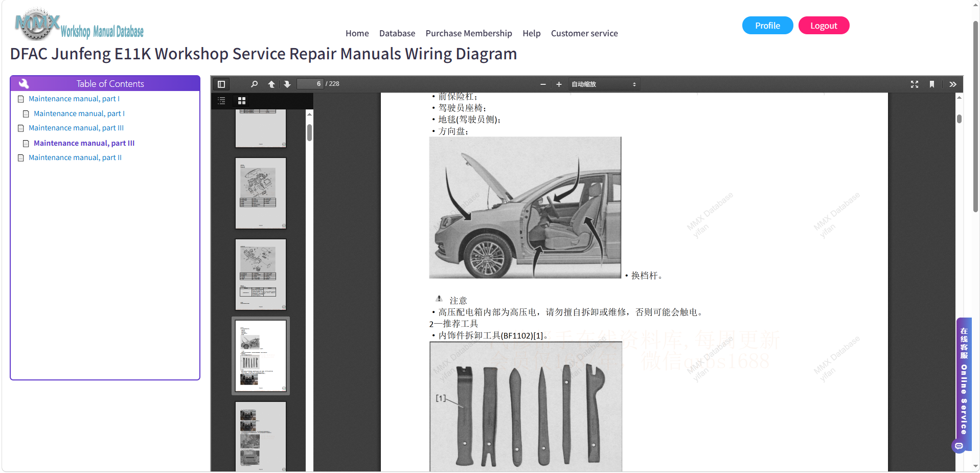
Task: Select the thumbnail above the highlighted page
Action: click(261, 275)
